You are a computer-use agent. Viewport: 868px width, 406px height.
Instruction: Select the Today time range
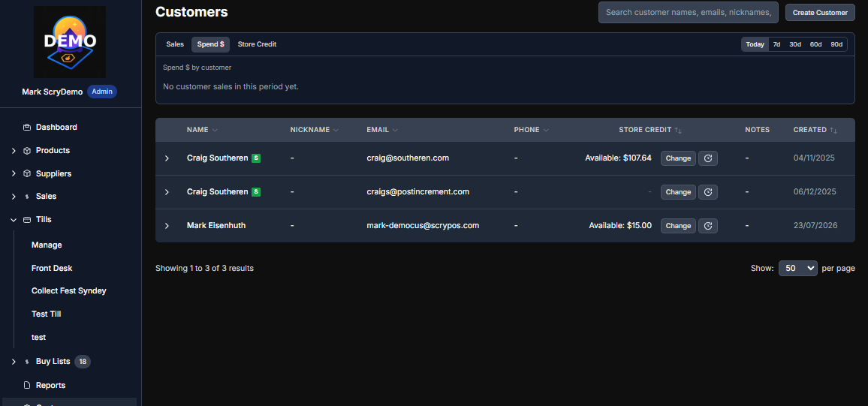[x=755, y=44]
